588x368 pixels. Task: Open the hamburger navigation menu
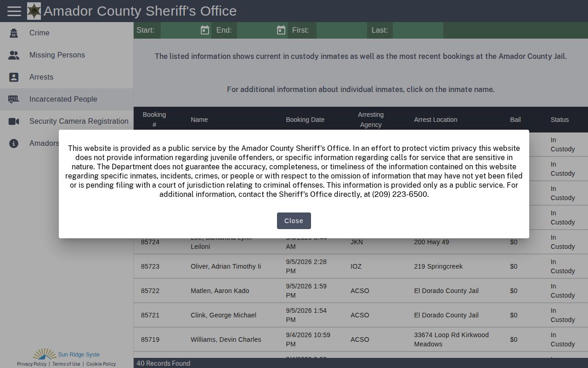[x=14, y=11]
